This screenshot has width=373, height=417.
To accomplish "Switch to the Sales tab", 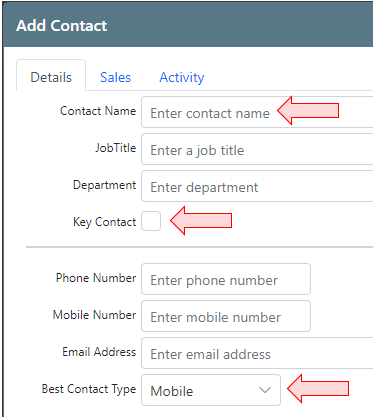I will 115,77.
